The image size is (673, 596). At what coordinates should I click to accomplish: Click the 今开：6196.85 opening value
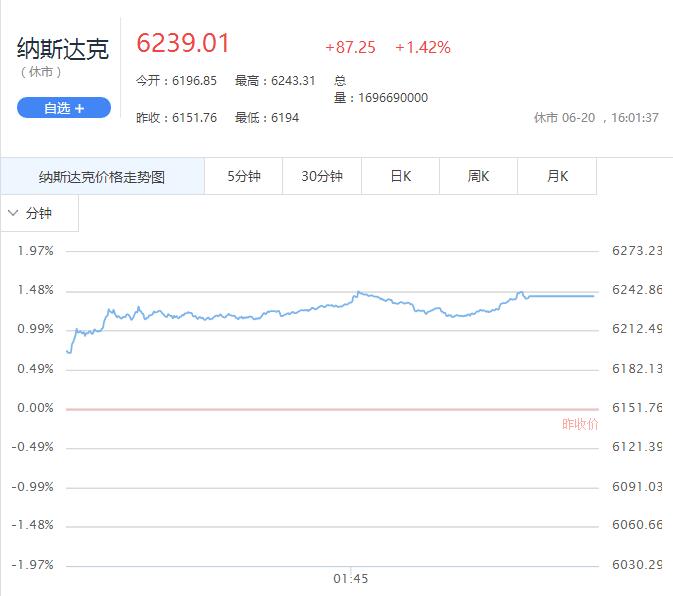(176, 81)
